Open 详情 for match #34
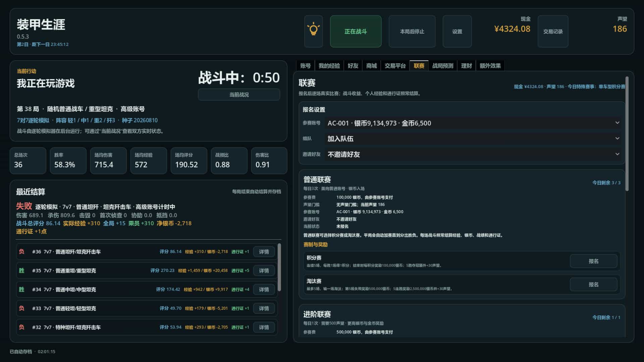644x362 pixels. 264,289
